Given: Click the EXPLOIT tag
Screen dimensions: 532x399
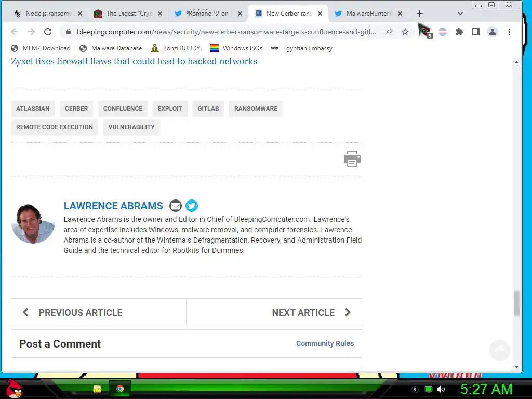Looking at the screenshot, I should [170, 109].
